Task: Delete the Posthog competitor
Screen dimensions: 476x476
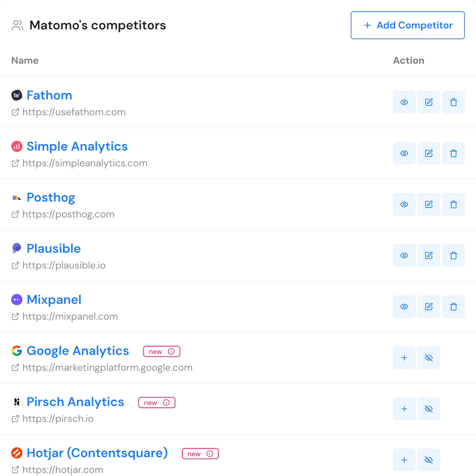Action: click(x=454, y=204)
